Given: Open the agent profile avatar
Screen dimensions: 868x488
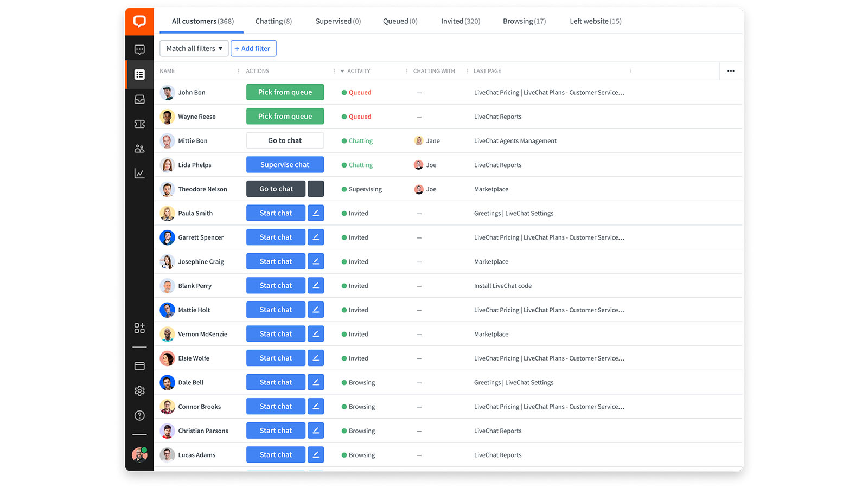Looking at the screenshot, I should [139, 454].
